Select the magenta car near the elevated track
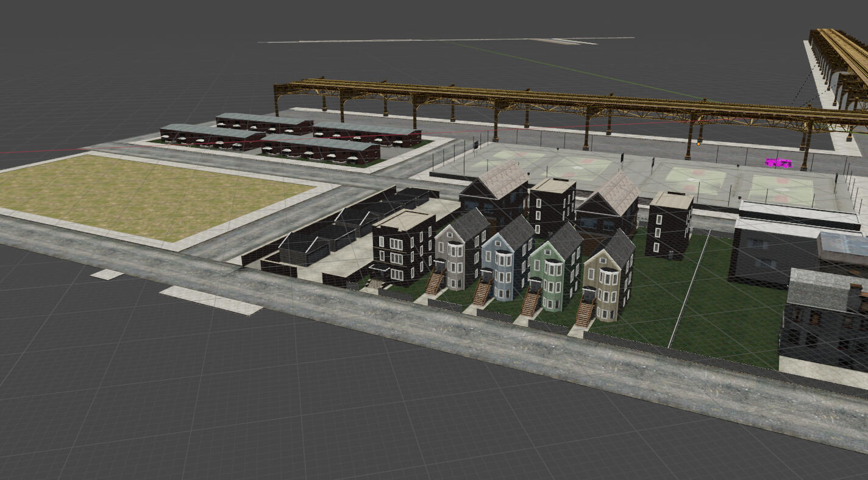The width and height of the screenshot is (868, 480). (x=778, y=163)
